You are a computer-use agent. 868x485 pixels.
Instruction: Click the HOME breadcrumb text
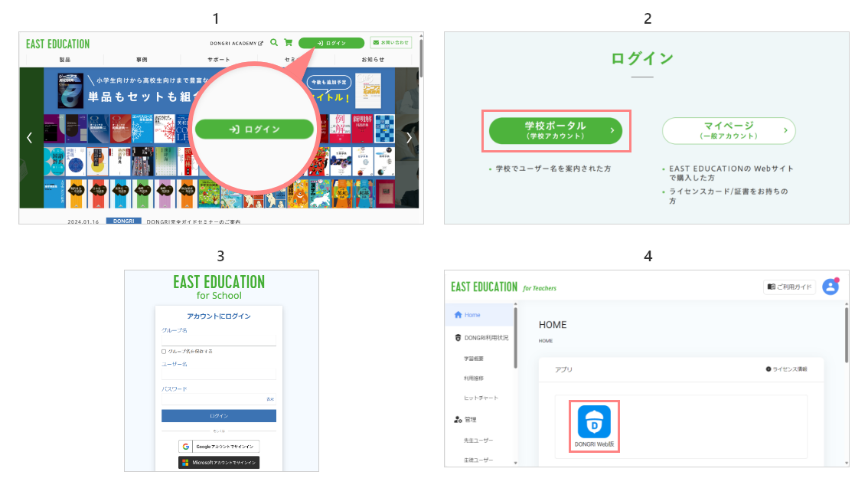coord(546,341)
